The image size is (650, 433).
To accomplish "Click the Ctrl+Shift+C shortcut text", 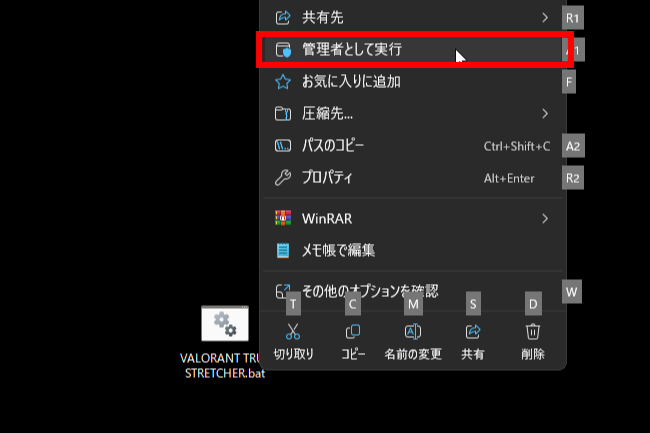I will (517, 146).
